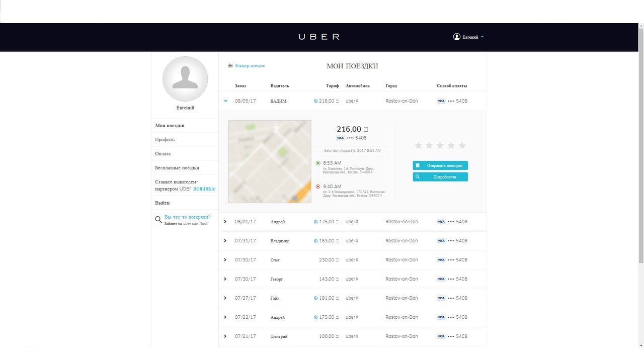Click surge icon beside 183,00 fare

(315, 241)
